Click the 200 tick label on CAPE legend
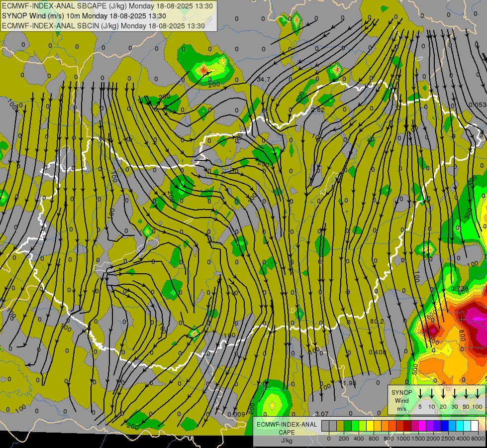 (x=344, y=439)
